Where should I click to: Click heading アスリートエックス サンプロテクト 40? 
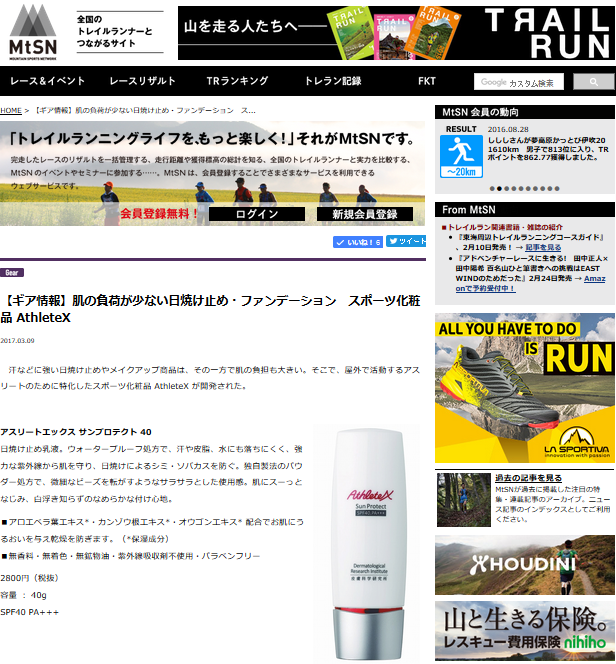[76, 432]
